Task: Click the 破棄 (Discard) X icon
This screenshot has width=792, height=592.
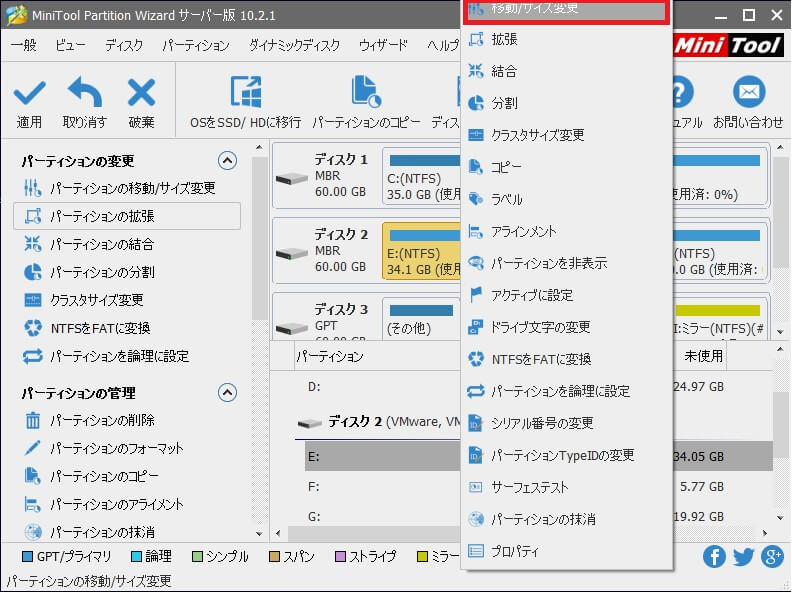Action: tap(141, 94)
